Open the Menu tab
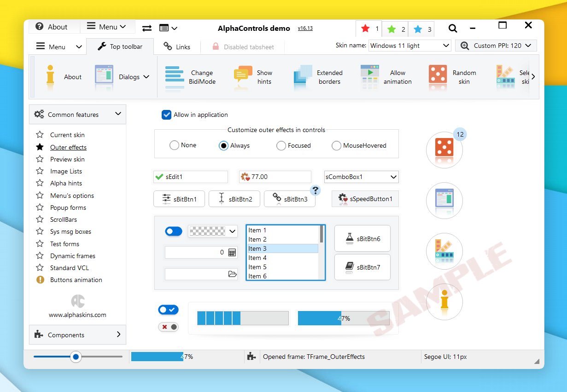567x392 pixels. coord(59,46)
